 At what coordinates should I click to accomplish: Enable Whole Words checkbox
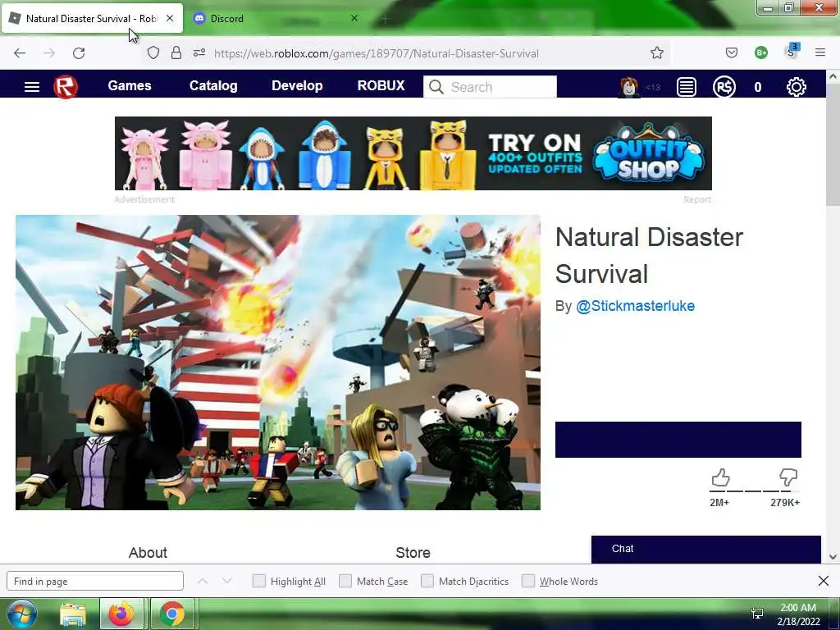click(528, 581)
